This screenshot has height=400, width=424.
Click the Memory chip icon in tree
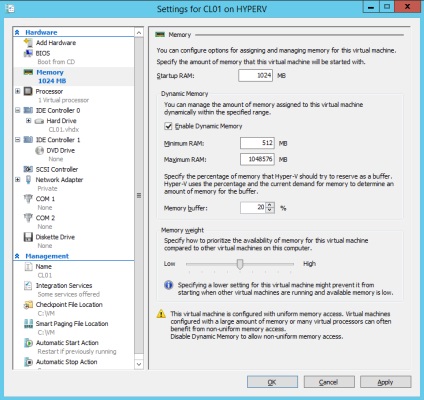tap(28, 72)
